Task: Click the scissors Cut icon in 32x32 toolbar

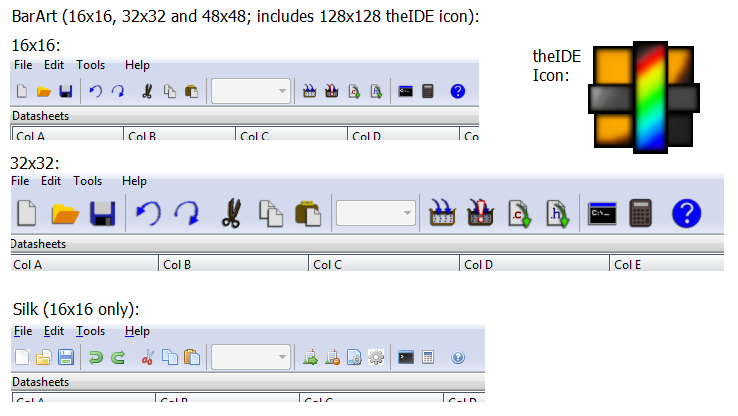Action: click(232, 213)
